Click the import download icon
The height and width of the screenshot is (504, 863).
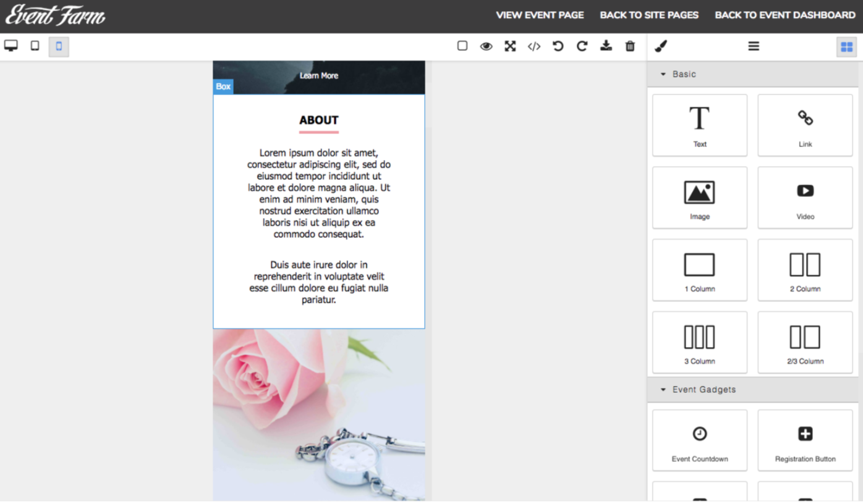click(x=606, y=46)
